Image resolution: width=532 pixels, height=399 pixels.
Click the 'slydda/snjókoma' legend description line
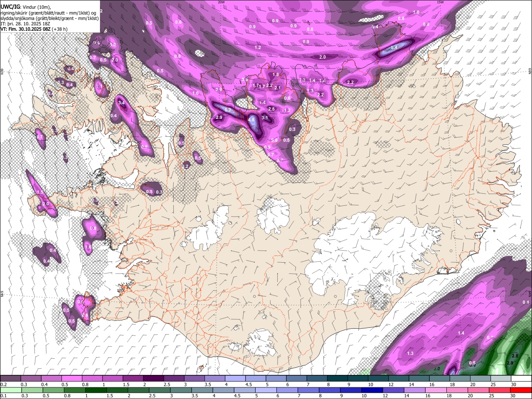[x=49, y=18]
